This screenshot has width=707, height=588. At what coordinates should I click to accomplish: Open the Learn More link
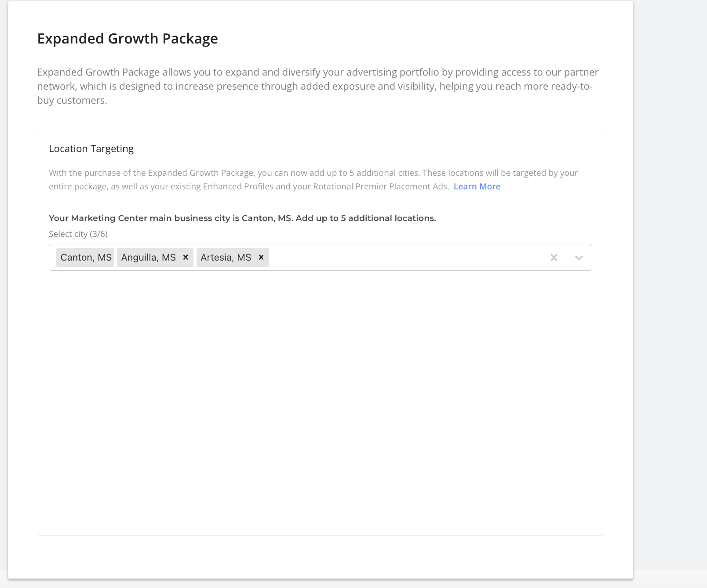(477, 186)
